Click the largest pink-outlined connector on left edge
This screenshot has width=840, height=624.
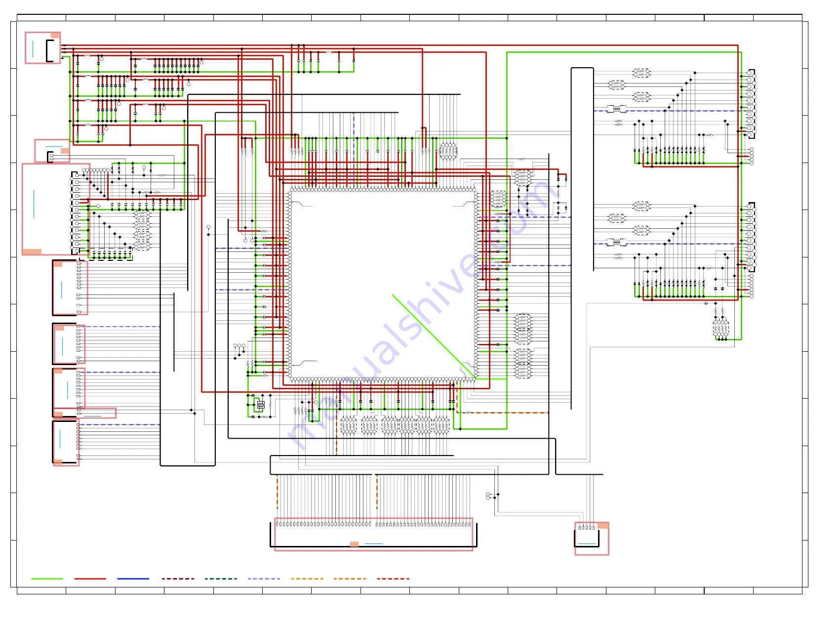(x=56, y=209)
